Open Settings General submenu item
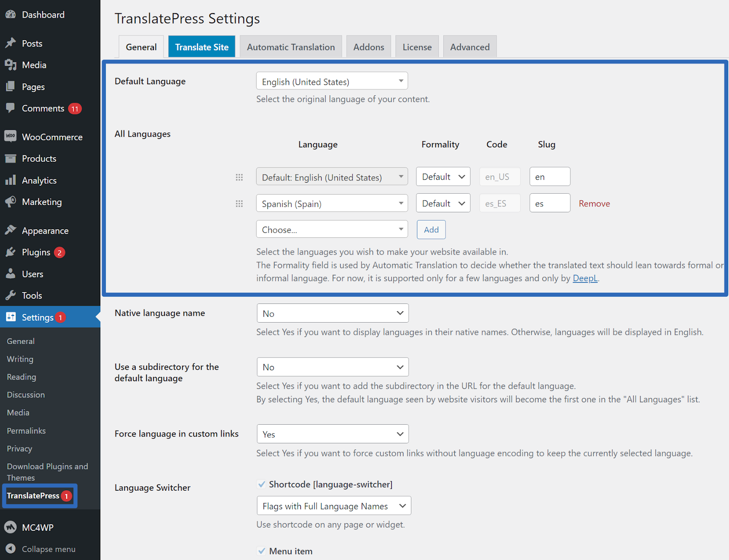729x560 pixels. (21, 341)
